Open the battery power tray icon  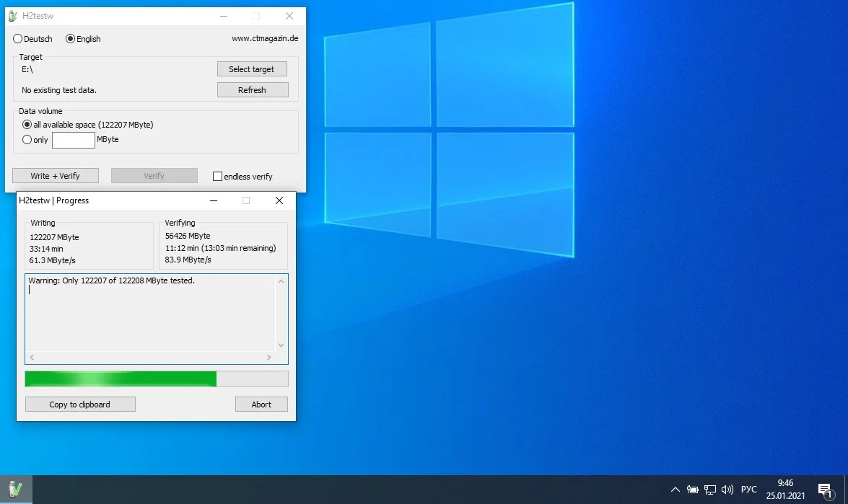click(x=692, y=490)
